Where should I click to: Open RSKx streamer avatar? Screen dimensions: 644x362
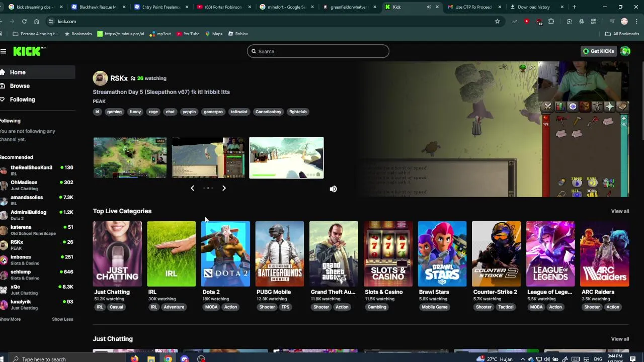100,78
